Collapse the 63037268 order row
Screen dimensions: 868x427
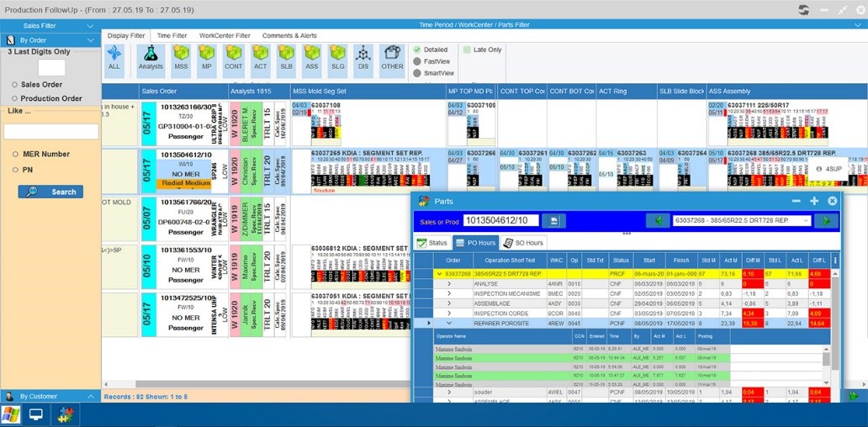click(x=440, y=273)
